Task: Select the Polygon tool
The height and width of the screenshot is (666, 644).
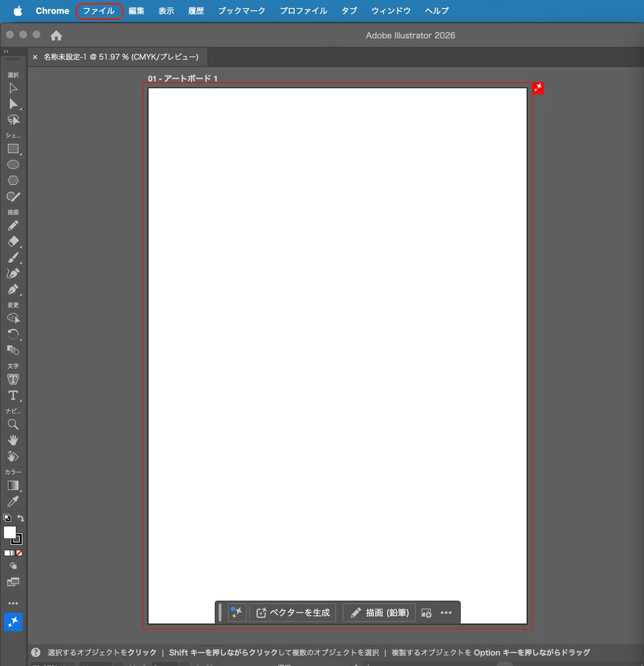Action: tap(13, 180)
